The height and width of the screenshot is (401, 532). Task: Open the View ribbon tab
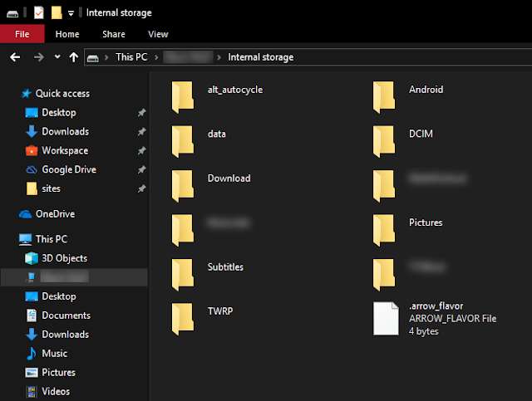click(x=158, y=34)
